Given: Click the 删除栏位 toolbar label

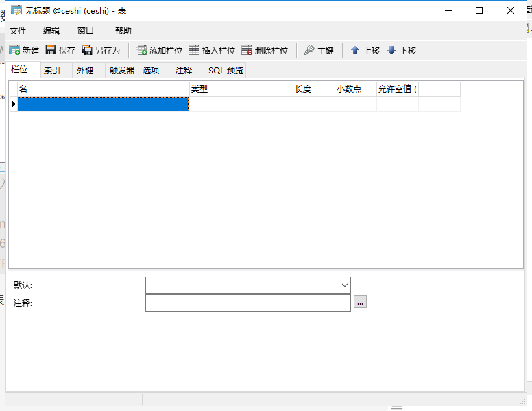Looking at the screenshot, I should tap(271, 51).
